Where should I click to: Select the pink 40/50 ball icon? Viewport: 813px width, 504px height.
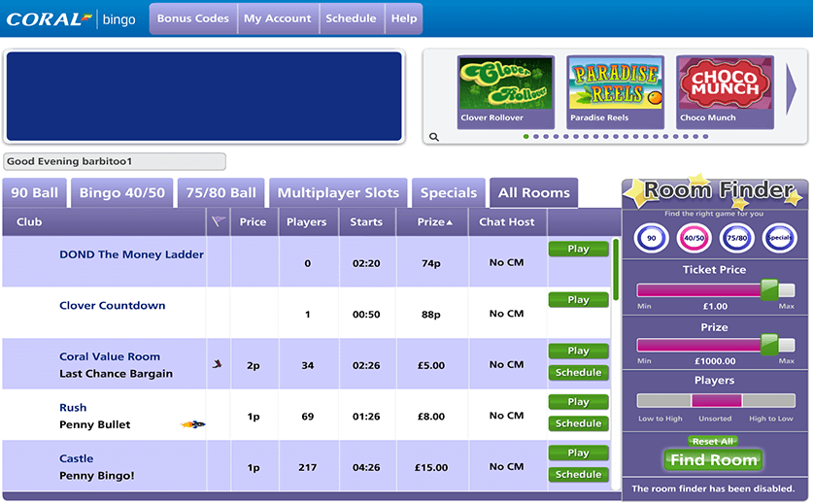(x=694, y=238)
